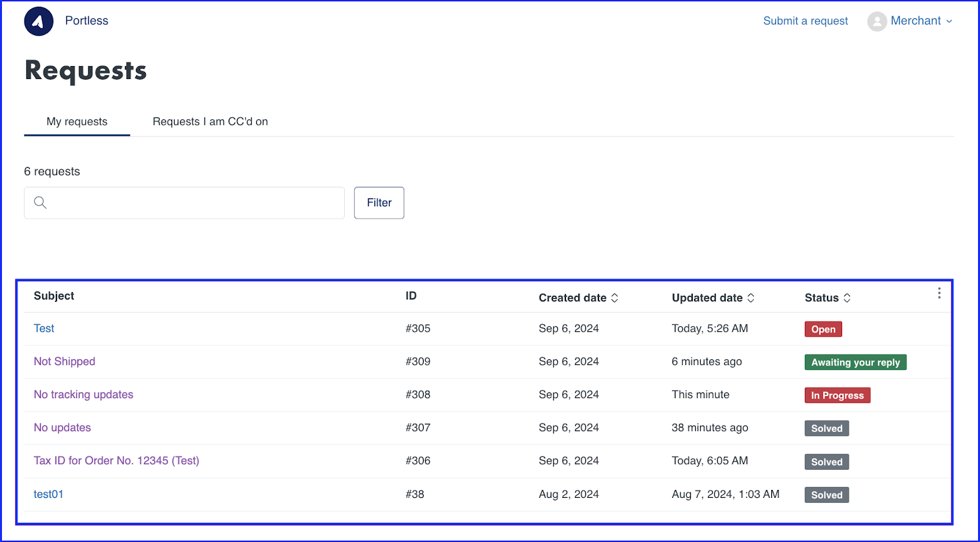Go to Portless home link text
Viewport: 980px width, 542px height.
[x=86, y=21]
